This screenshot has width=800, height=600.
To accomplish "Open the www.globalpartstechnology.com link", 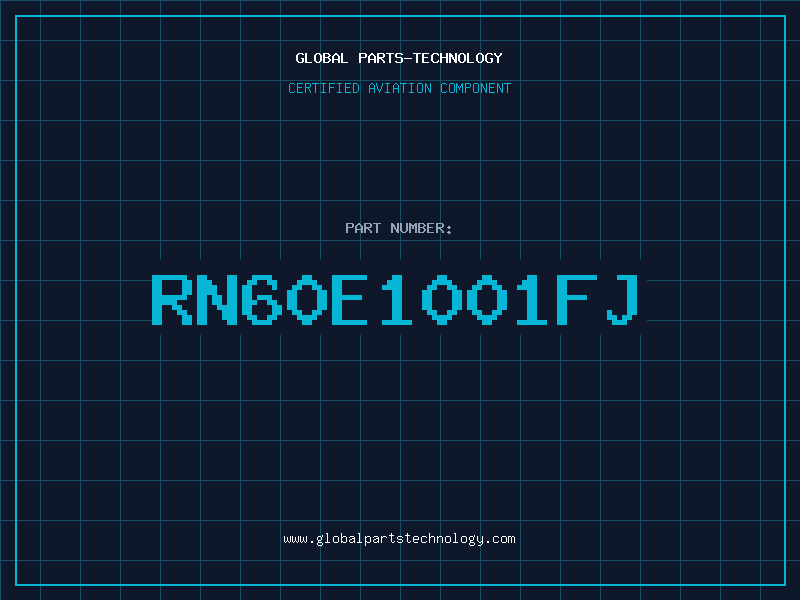I will point(399,539).
